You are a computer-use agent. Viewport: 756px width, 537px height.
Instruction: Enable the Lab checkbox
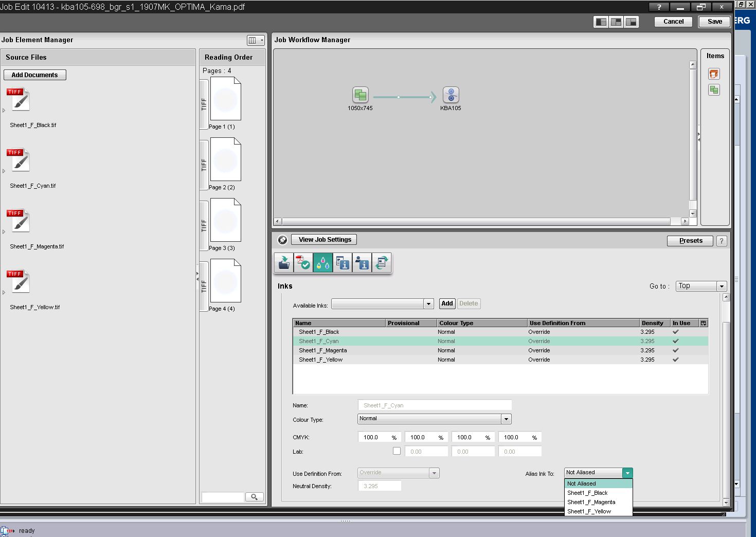tap(397, 451)
